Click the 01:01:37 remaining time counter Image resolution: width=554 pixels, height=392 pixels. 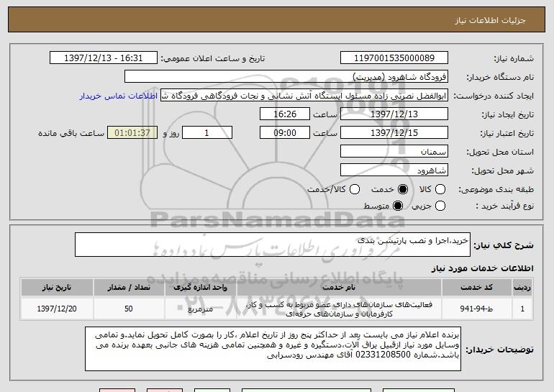[x=132, y=133]
